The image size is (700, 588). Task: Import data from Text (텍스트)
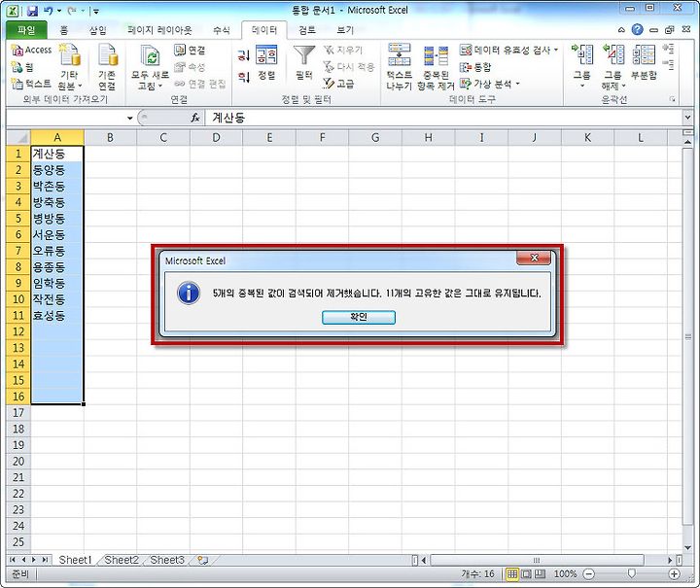tap(31, 84)
